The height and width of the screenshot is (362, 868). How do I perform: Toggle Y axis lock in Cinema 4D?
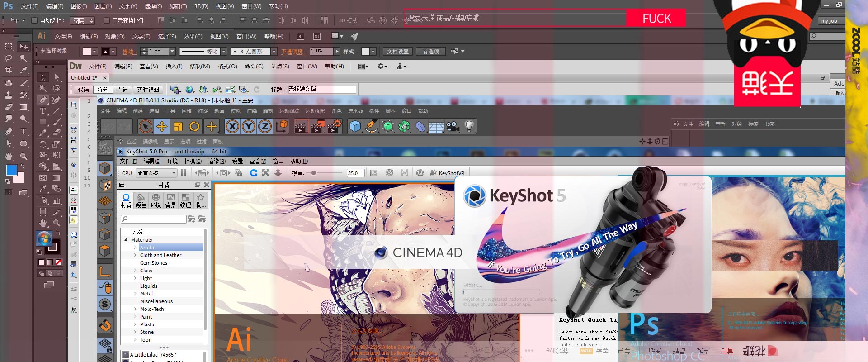249,126
